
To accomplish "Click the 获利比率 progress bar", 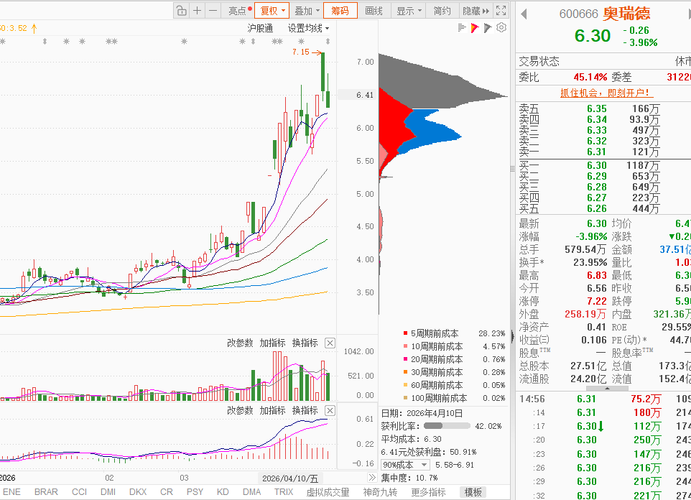I will pos(447,426).
